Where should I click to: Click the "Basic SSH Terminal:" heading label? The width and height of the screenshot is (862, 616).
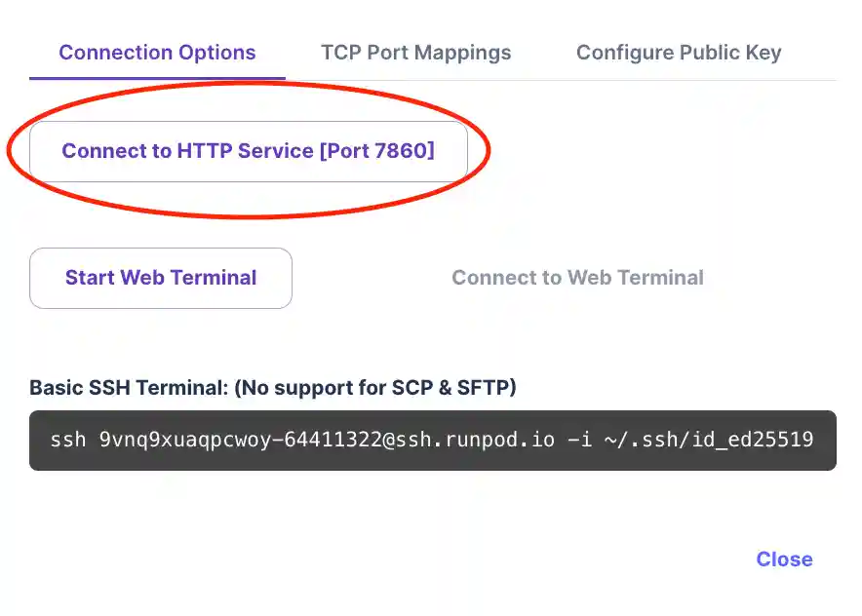coord(130,388)
